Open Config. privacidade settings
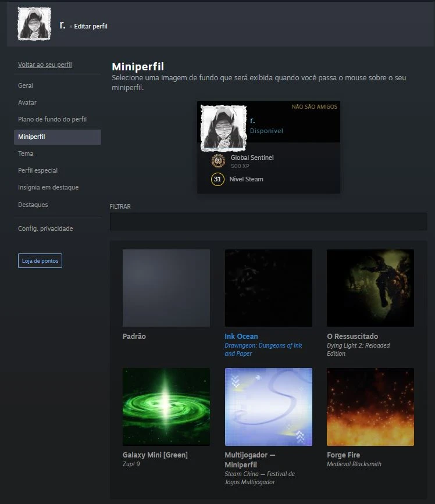The width and height of the screenshot is (435, 504). 45,228
